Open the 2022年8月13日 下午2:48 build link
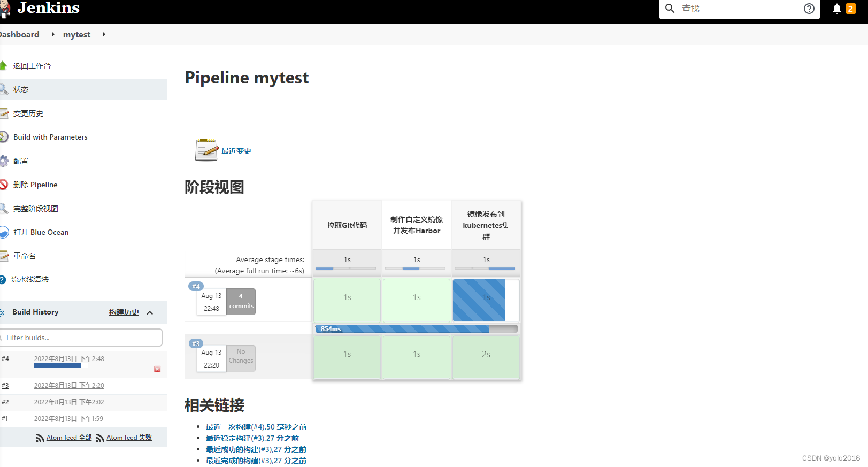This screenshot has height=467, width=868. 69,358
